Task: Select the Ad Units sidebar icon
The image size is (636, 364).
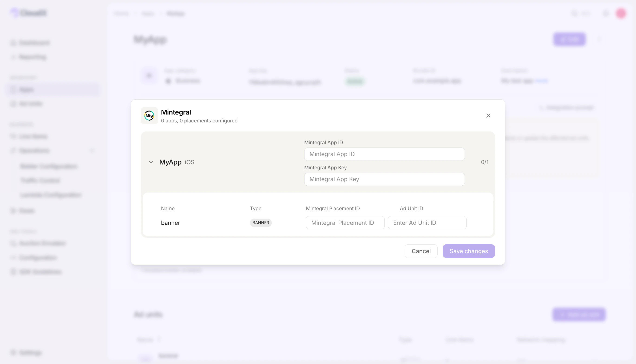Action: (13, 104)
